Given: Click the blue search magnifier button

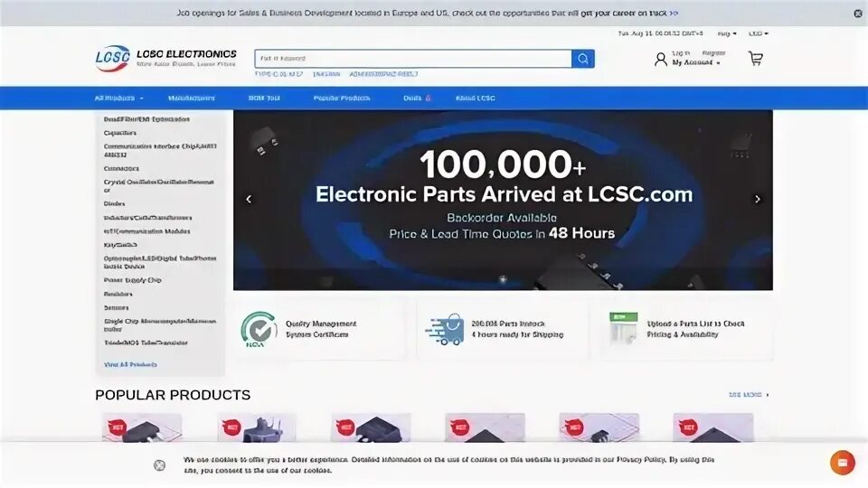Looking at the screenshot, I should pos(583,59).
